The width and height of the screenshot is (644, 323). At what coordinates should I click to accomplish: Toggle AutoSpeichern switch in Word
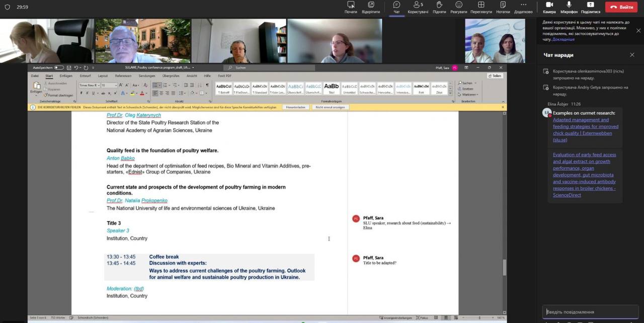point(59,67)
